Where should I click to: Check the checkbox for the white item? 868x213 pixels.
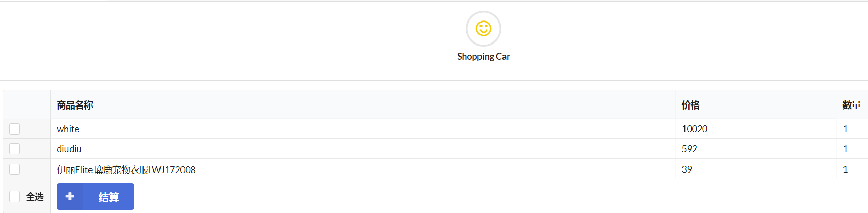tap(15, 129)
